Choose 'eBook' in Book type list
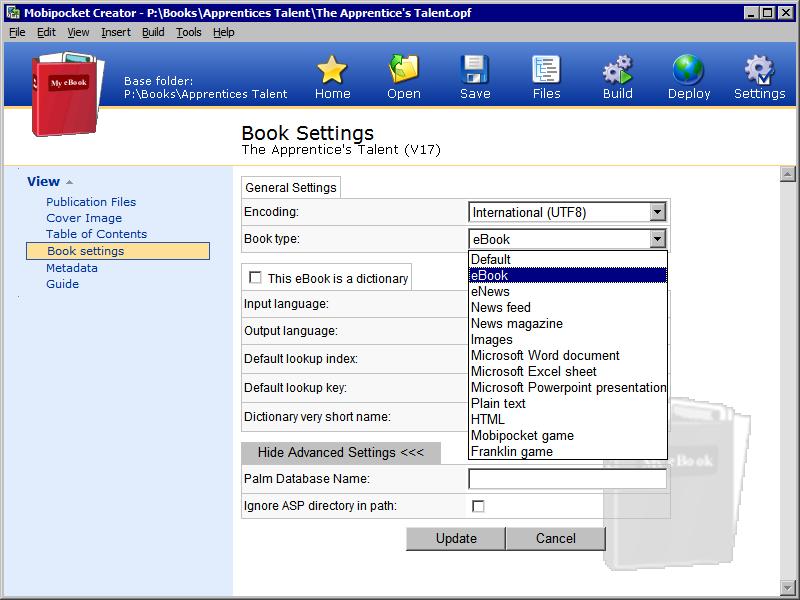This screenshot has width=800, height=600. (x=567, y=276)
